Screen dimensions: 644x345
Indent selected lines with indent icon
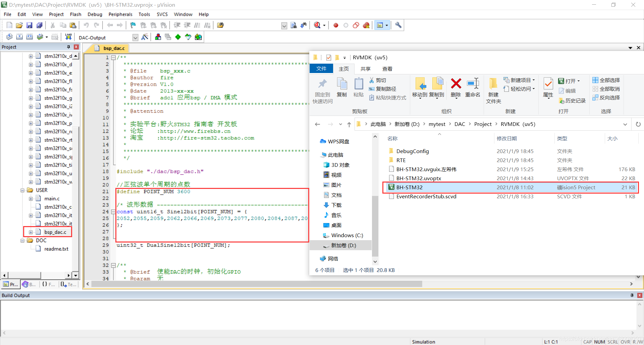click(x=177, y=25)
